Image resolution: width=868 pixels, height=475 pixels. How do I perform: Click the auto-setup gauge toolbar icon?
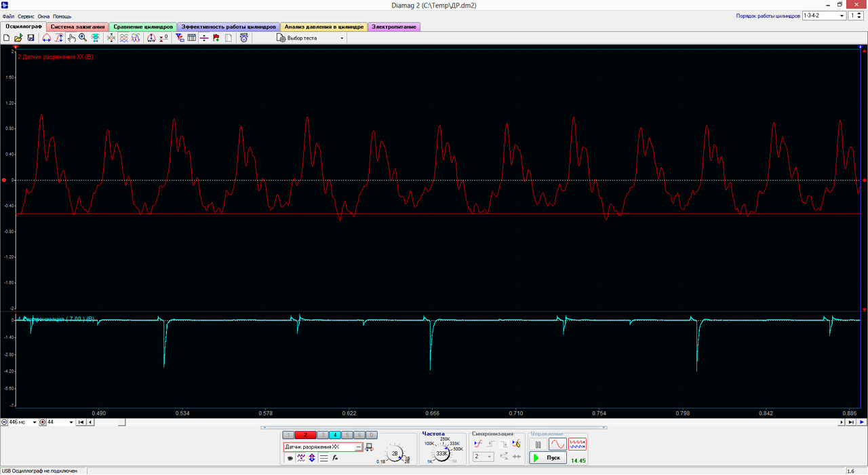coord(151,38)
